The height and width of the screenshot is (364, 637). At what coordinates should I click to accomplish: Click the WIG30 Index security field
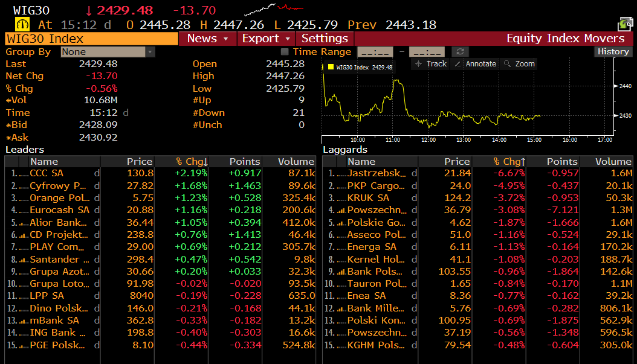91,39
